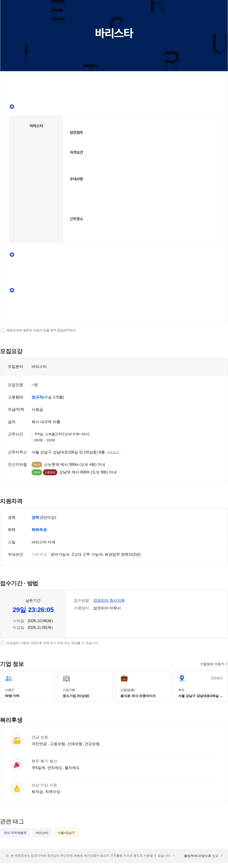Image resolution: width=228 pixels, height=868 pixels.
Task: Click the 우대사항 heading in the table
Action: coord(76,179)
